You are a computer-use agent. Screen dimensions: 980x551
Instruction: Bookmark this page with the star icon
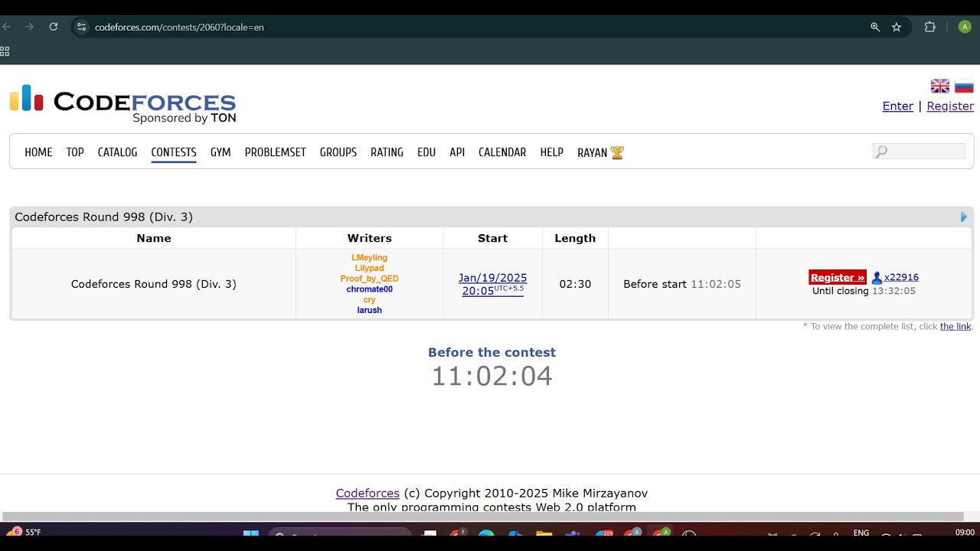897,27
